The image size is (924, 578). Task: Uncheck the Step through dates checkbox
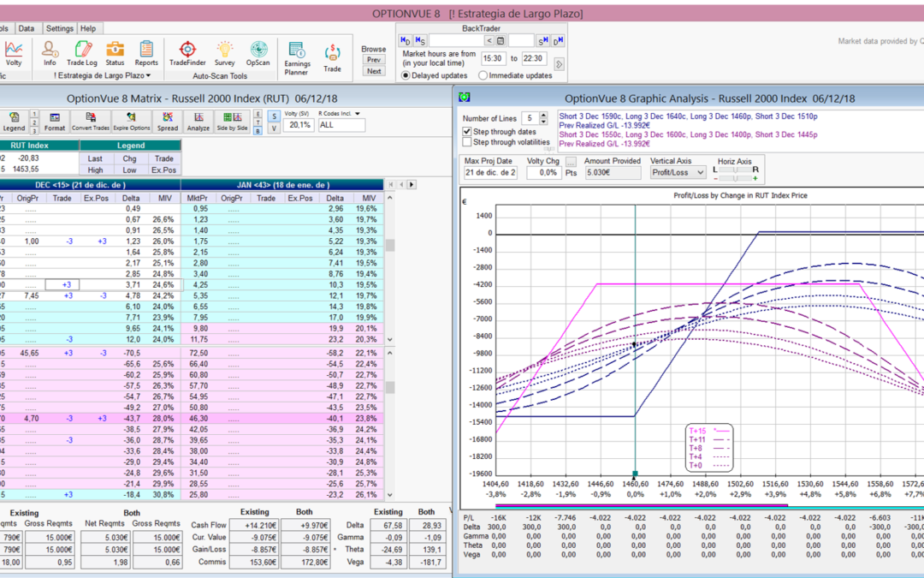click(467, 132)
